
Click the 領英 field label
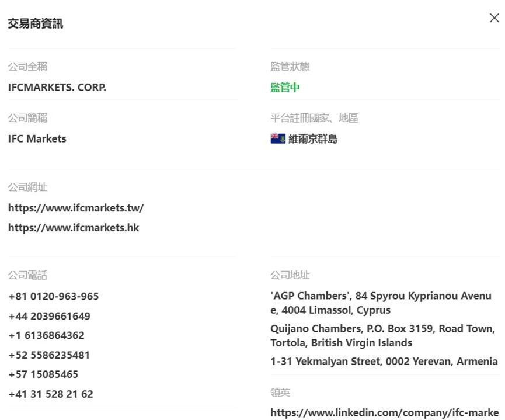click(x=280, y=393)
